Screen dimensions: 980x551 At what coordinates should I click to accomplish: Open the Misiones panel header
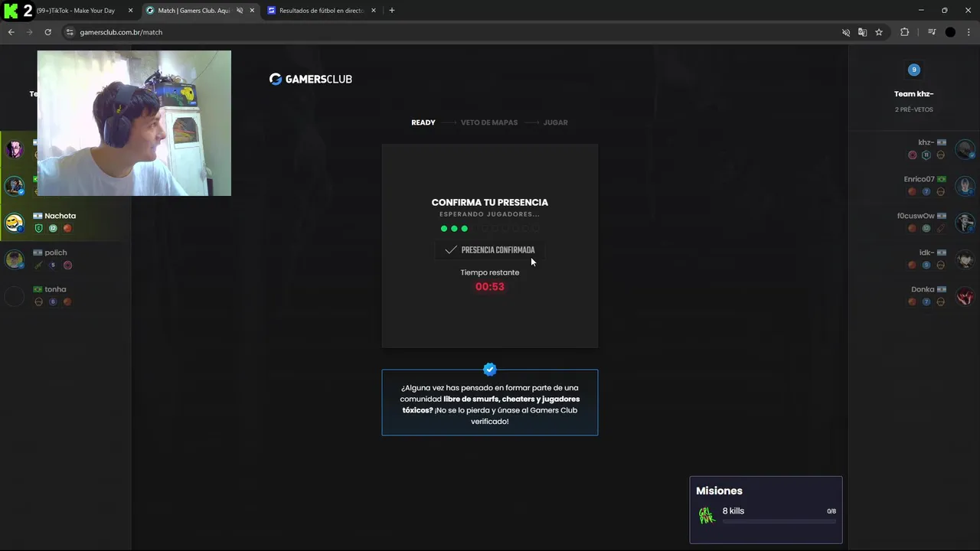pyautogui.click(x=719, y=491)
